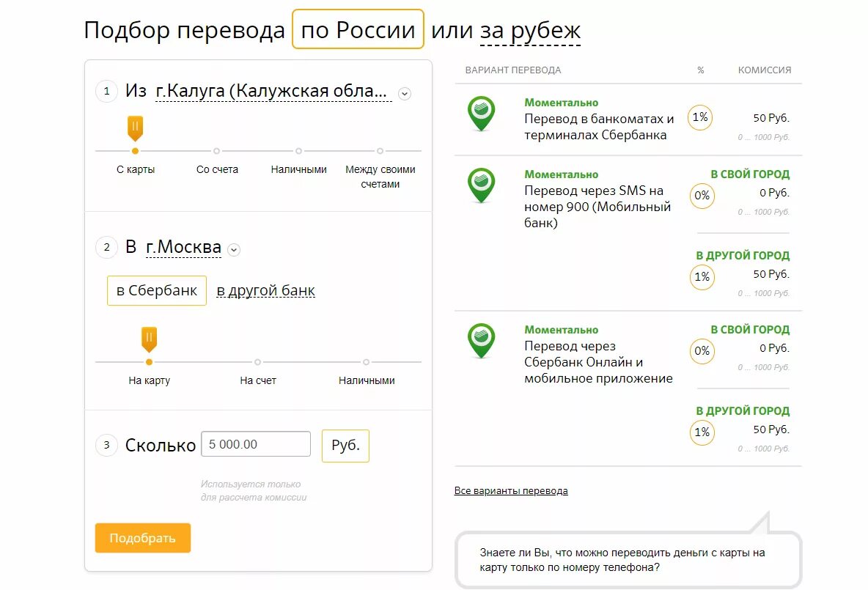This screenshot has width=868, height=590.
Task: Choose 'Между своими счетами' source option
Action: coord(380,177)
